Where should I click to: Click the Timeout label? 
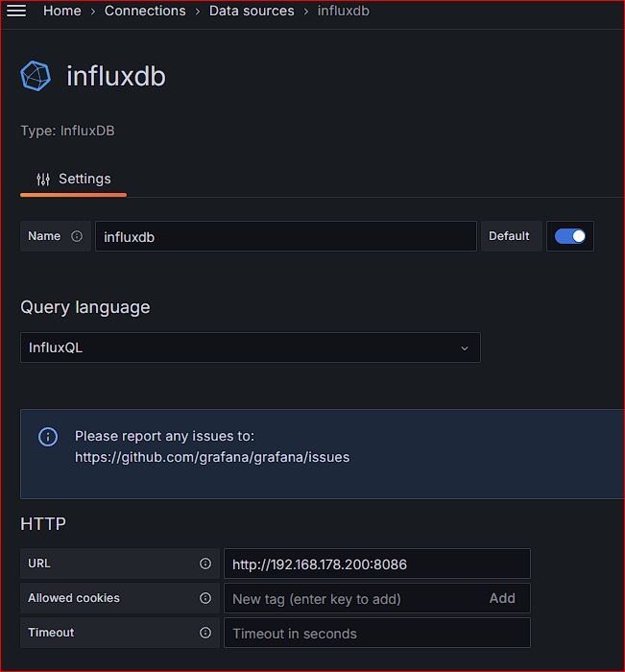click(x=51, y=633)
